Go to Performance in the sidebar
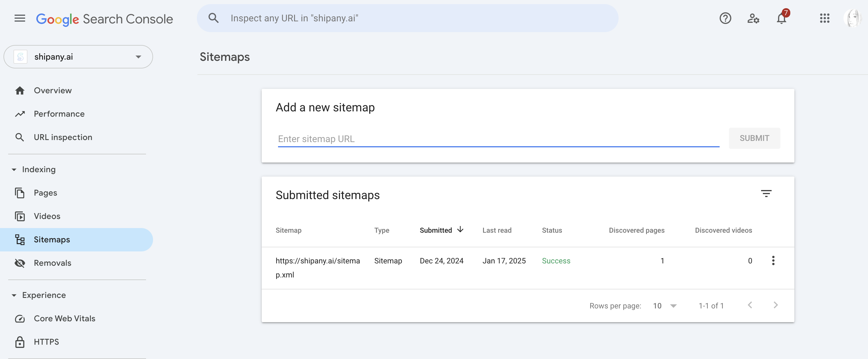 (x=59, y=114)
